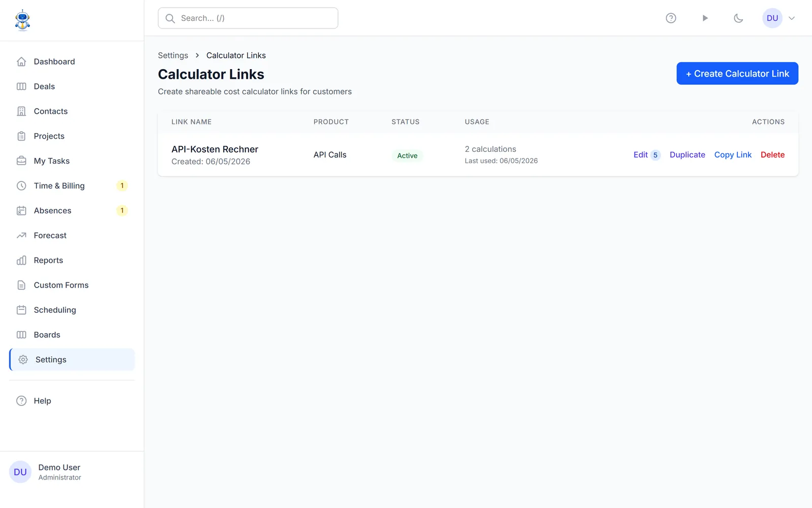The height and width of the screenshot is (508, 812).
Task: Click the Active status badge
Action: point(407,155)
